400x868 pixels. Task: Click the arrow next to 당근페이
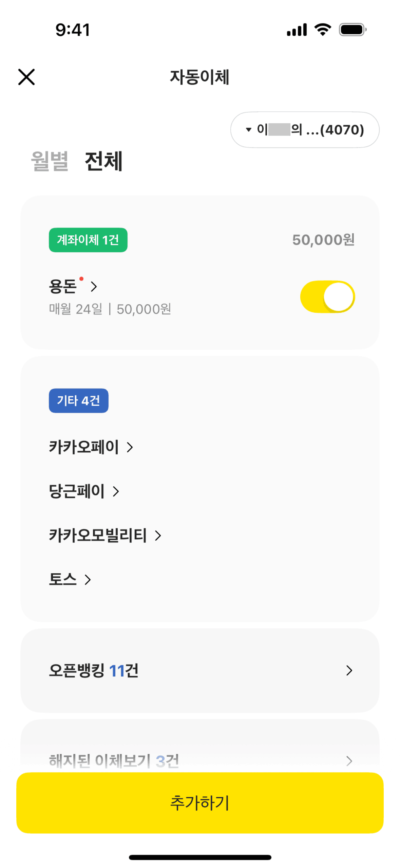pos(116,491)
